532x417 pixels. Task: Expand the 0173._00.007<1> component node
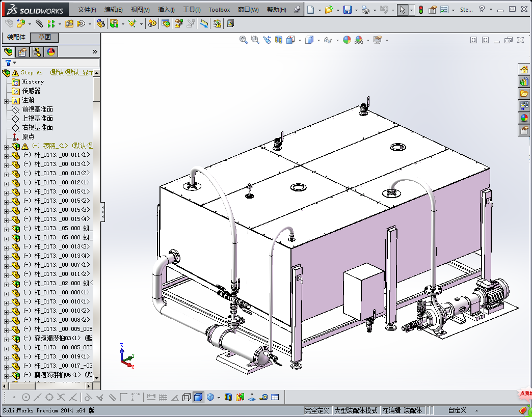point(6,266)
